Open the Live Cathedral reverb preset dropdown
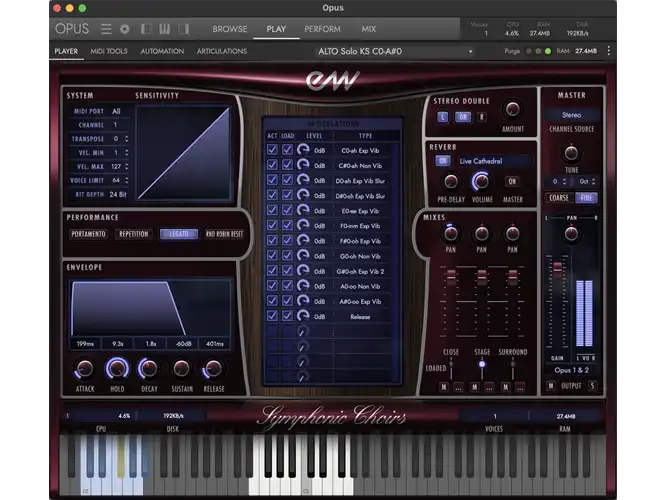The height and width of the screenshot is (500, 667). [494, 161]
